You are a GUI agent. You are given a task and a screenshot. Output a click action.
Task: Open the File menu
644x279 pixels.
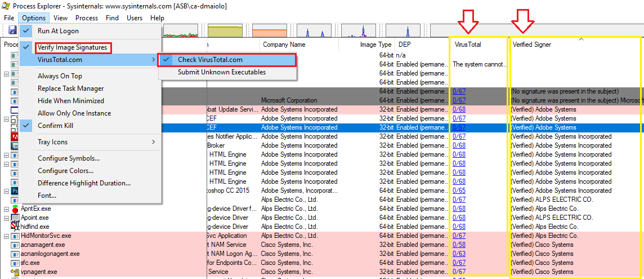[9, 18]
